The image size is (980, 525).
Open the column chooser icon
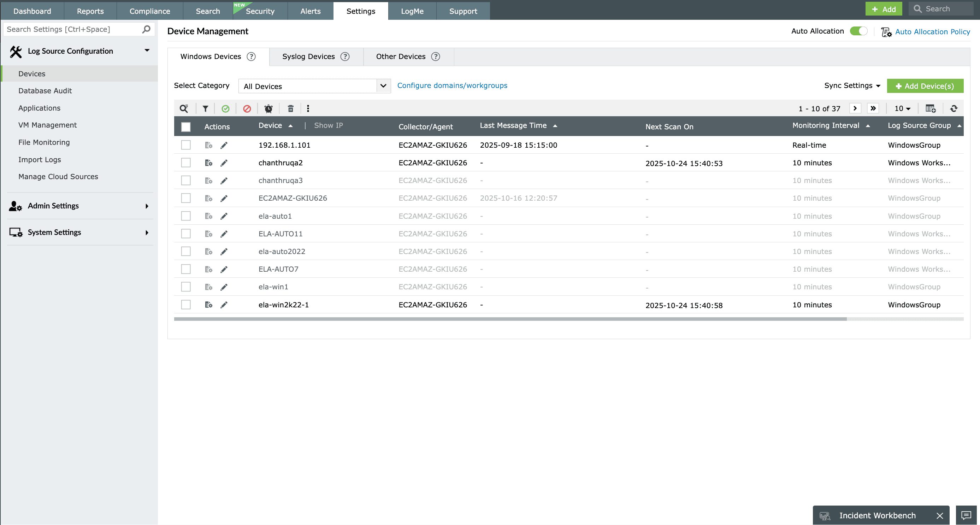[931, 108]
